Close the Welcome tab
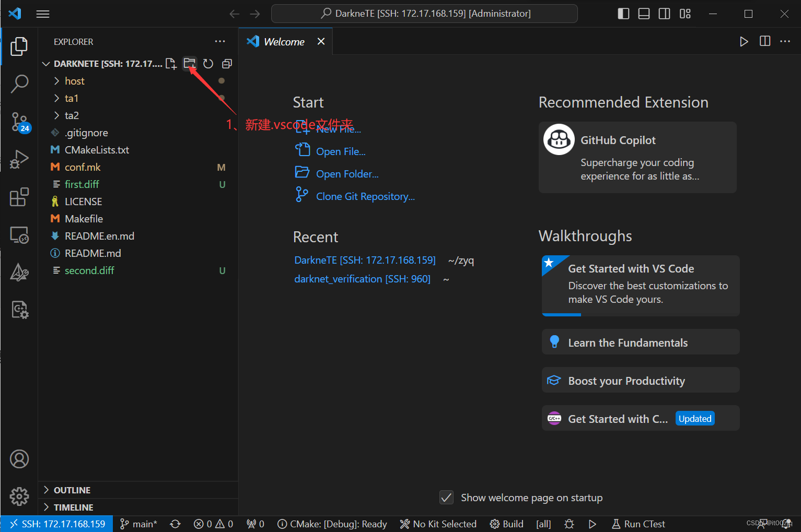801x532 pixels. point(321,41)
